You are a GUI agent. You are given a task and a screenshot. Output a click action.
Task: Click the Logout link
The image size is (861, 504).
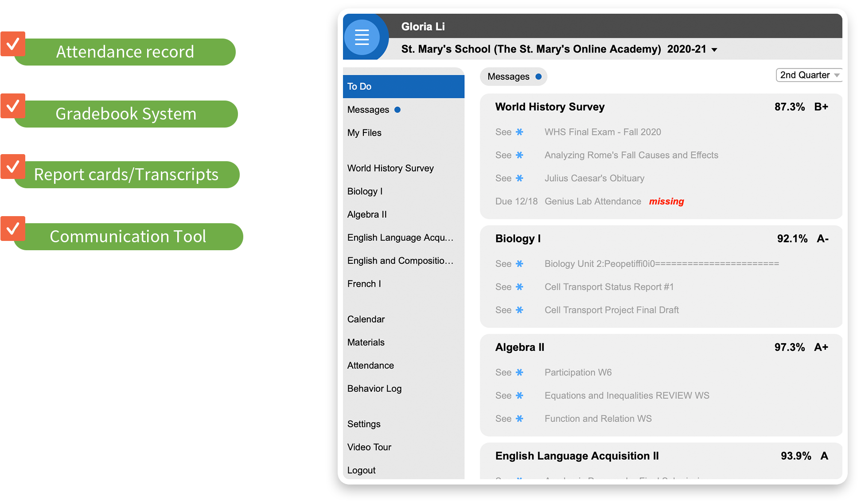[x=361, y=470]
